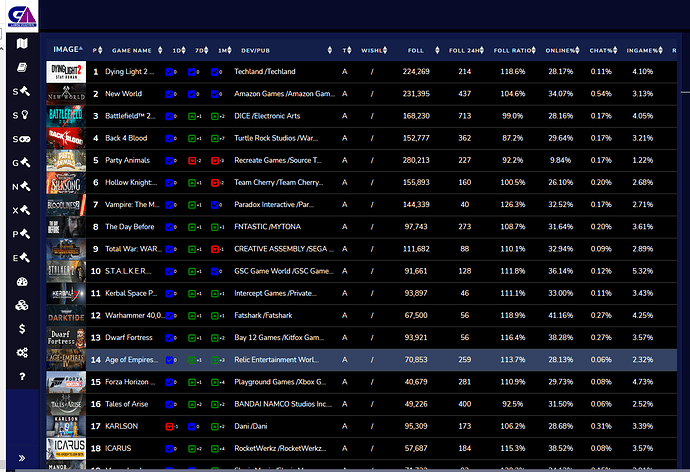Sort by GAME NAME column
Screen dimensions: 690x472
coord(137,50)
